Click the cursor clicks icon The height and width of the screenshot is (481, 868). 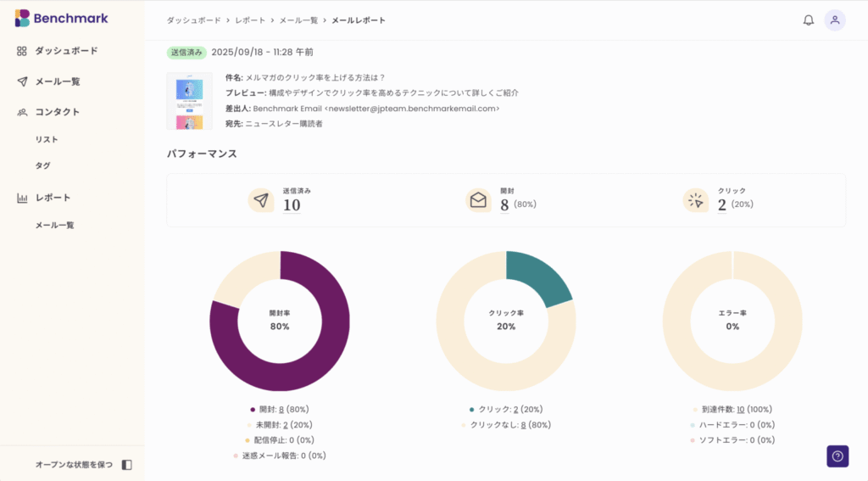click(696, 200)
